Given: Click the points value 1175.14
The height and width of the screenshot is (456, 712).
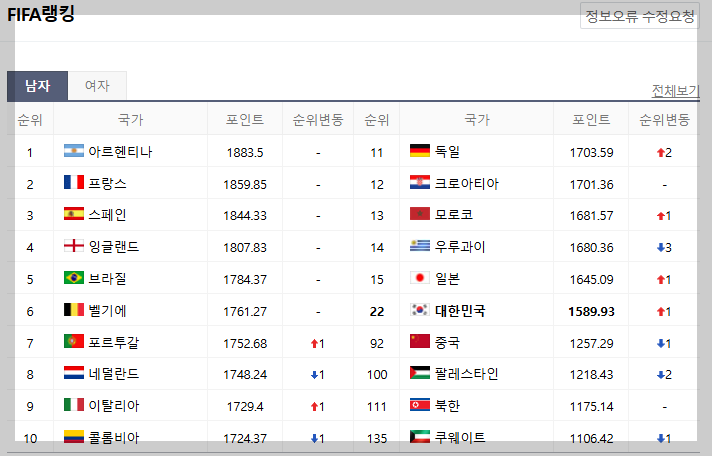Looking at the screenshot, I should tap(591, 406).
